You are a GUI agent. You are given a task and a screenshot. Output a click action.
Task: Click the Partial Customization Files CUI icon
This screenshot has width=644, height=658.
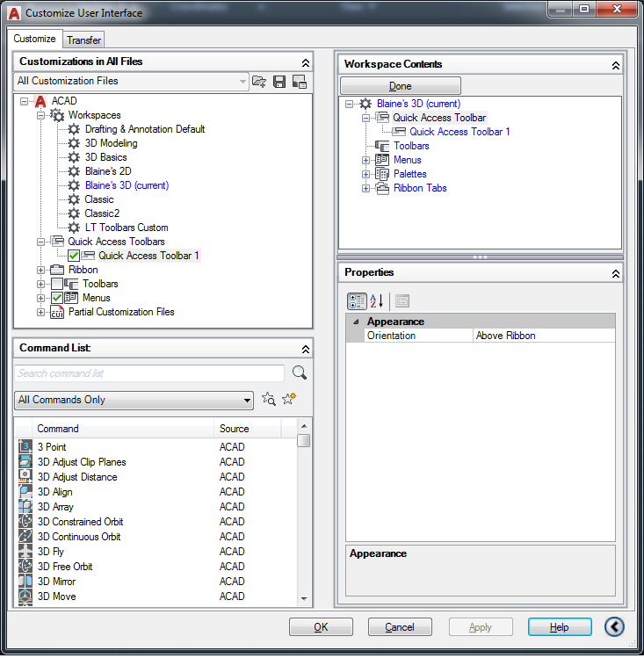57,312
